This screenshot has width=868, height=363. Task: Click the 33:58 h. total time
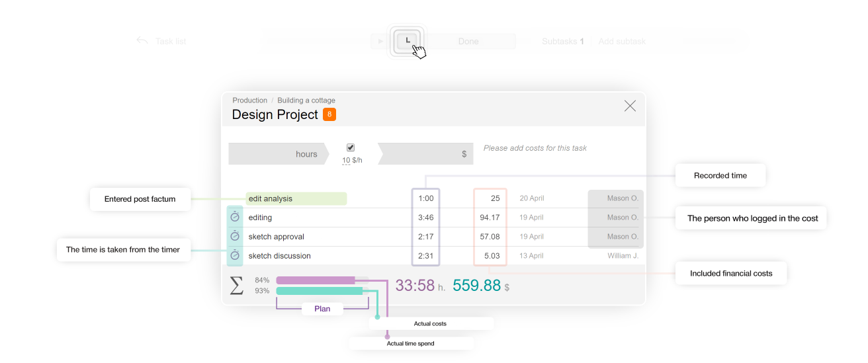pos(420,286)
